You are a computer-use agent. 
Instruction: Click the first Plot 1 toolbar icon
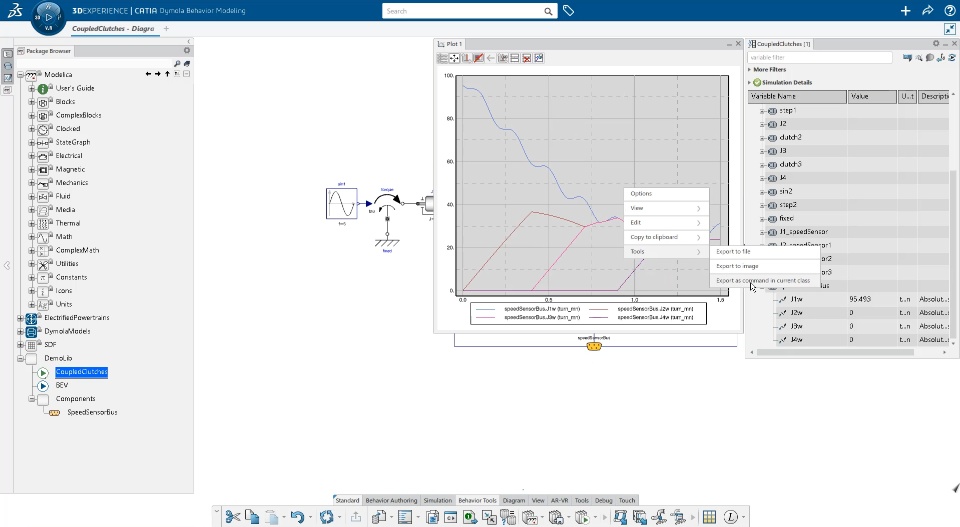pos(442,58)
